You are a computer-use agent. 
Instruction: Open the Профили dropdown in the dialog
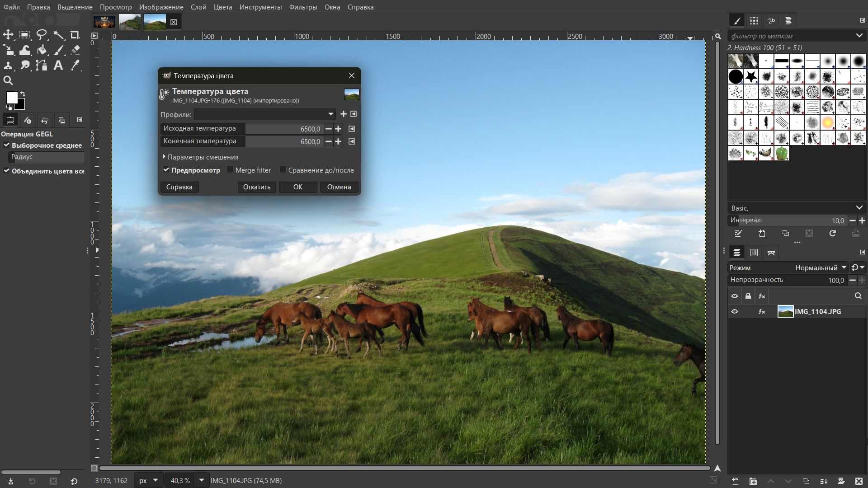[x=330, y=114]
